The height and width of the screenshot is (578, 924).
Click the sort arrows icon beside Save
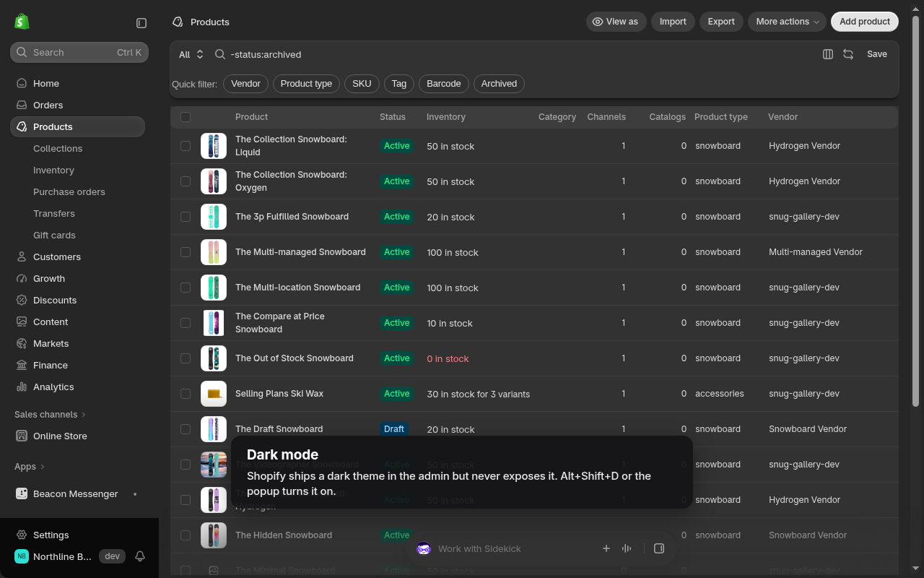tap(848, 54)
